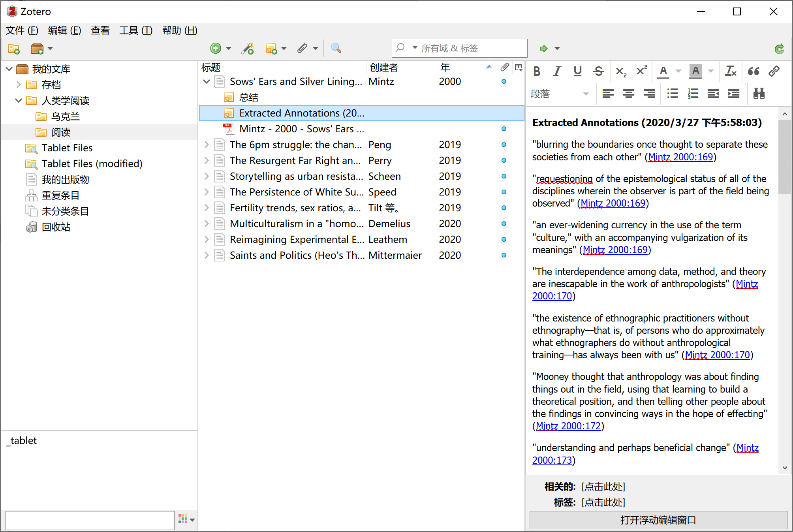Viewport: 793px width, 532px height.
Task: Expand the Storytelling as urban resistance item
Action: tap(207, 176)
